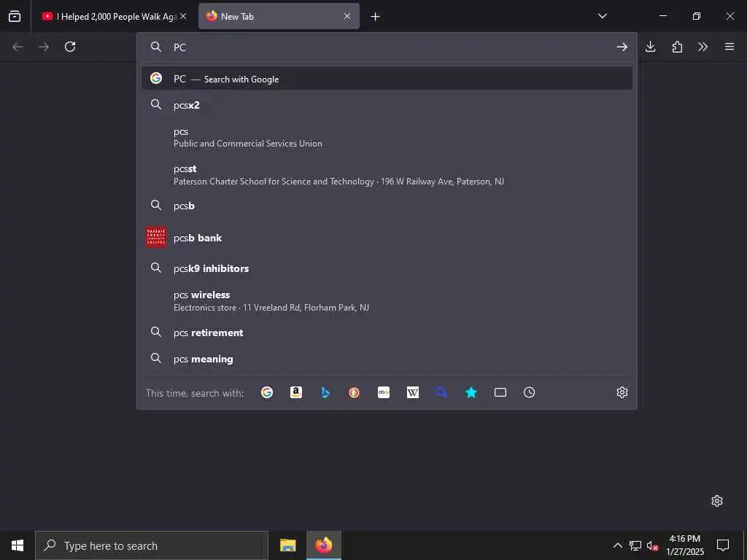This screenshot has width=747, height=560.
Task: Open the Firefox application menu
Action: (729, 47)
